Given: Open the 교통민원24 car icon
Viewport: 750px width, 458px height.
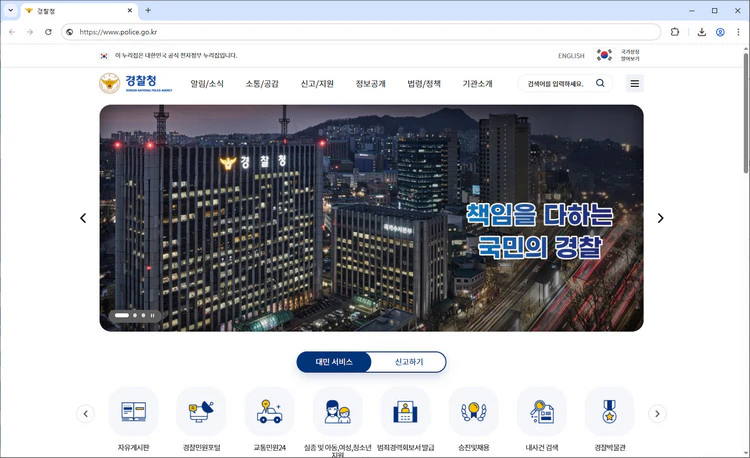Looking at the screenshot, I should click(269, 412).
